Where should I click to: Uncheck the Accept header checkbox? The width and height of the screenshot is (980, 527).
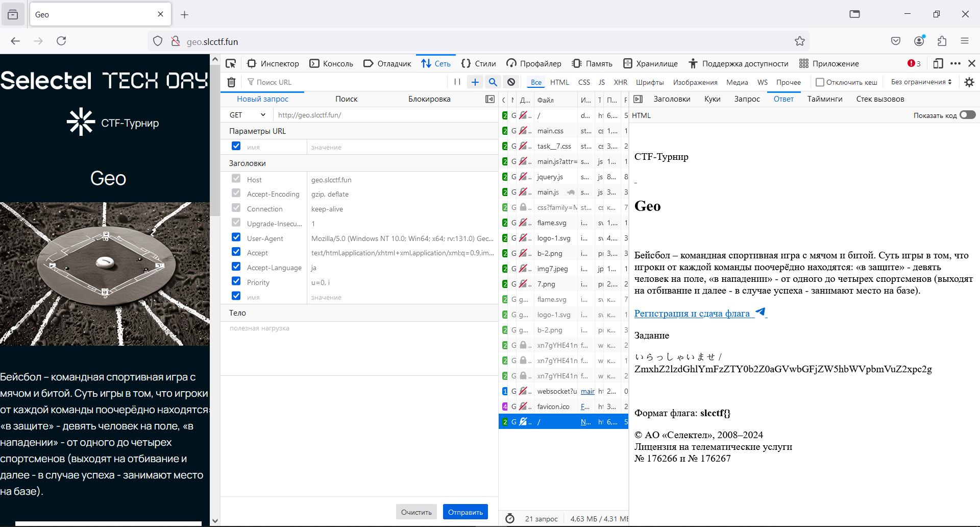pyautogui.click(x=236, y=251)
